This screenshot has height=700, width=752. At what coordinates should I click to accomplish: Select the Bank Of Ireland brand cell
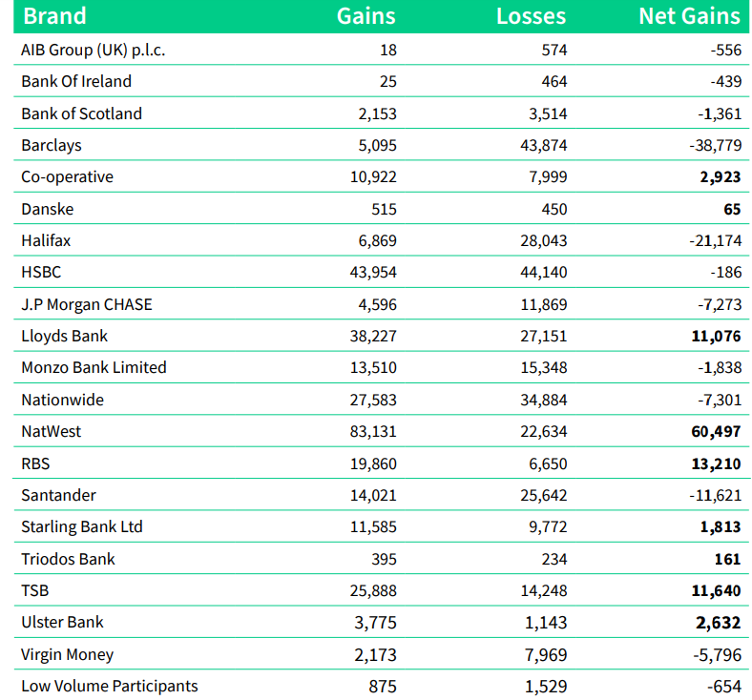coord(76,82)
